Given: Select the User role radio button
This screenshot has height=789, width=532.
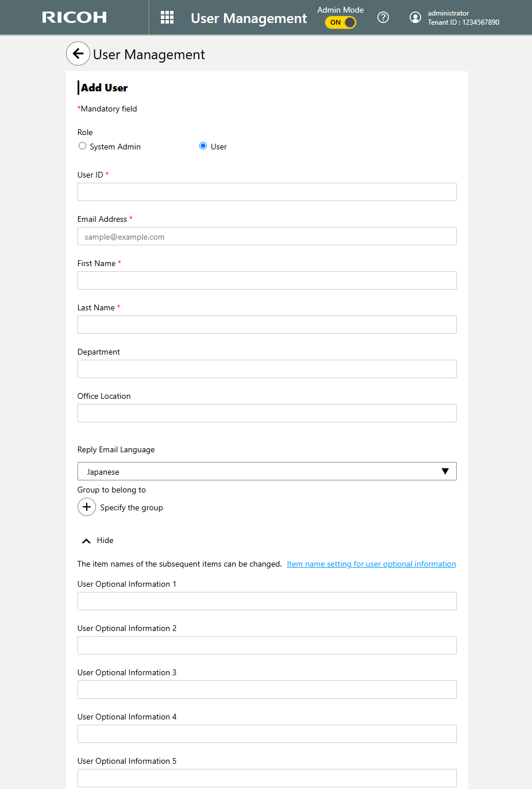Looking at the screenshot, I should (203, 146).
